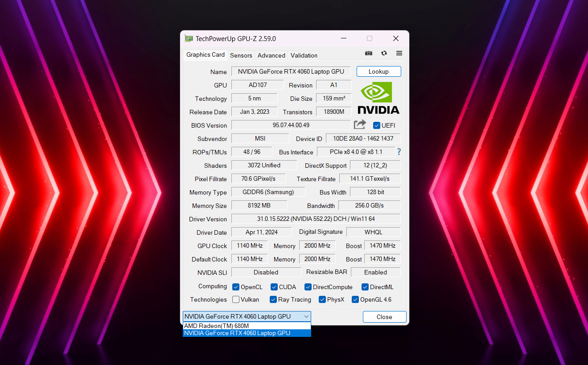The height and width of the screenshot is (365, 588).
Task: Click the Default Clock value 1140 MHz
Action: coord(250,259)
